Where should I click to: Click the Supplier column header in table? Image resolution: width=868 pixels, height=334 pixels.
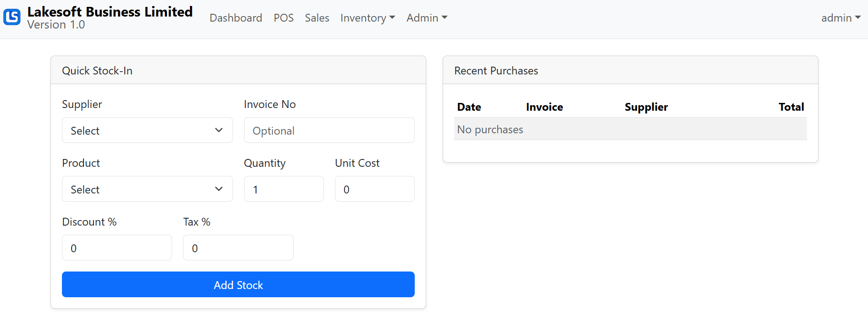[x=646, y=107]
